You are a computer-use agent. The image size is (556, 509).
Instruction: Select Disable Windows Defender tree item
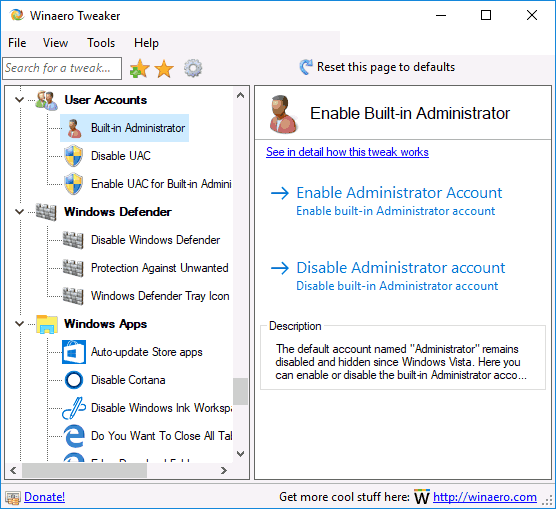point(155,240)
